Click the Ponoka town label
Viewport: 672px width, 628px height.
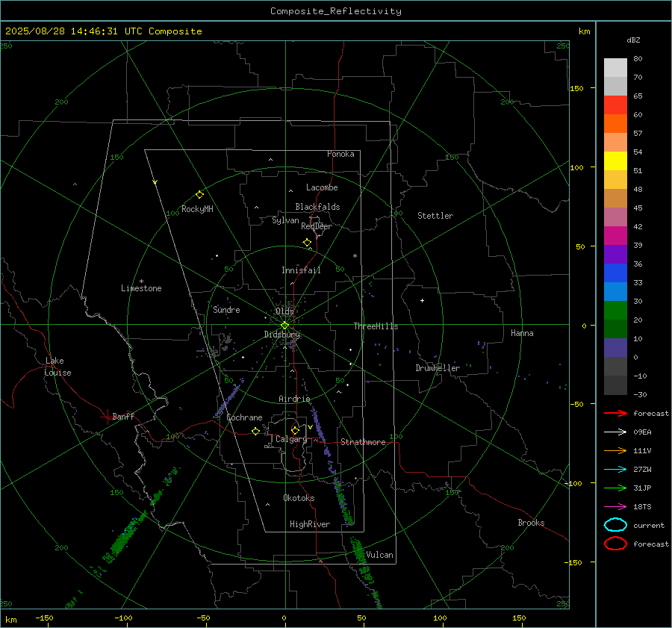pos(340,155)
